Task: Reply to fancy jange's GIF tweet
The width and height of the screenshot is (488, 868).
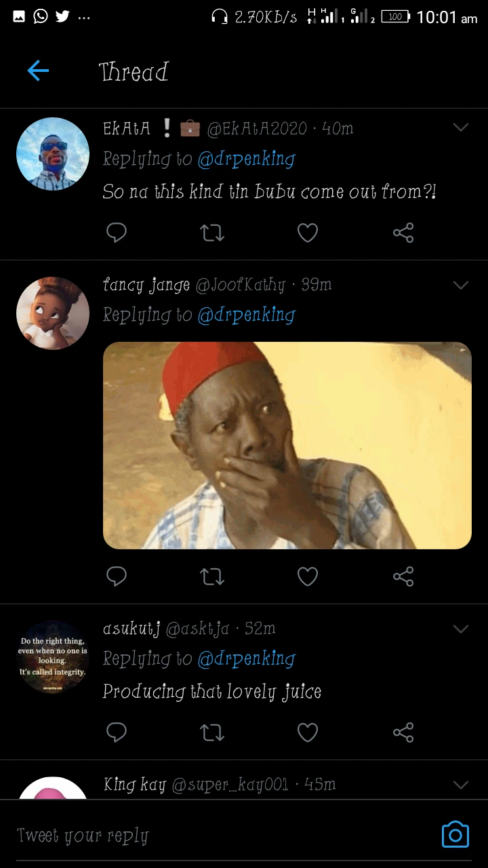Action: pos(117,576)
